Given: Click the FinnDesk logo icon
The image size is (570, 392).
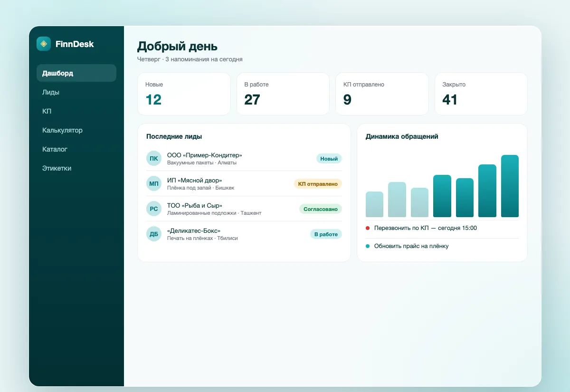Looking at the screenshot, I should point(44,44).
